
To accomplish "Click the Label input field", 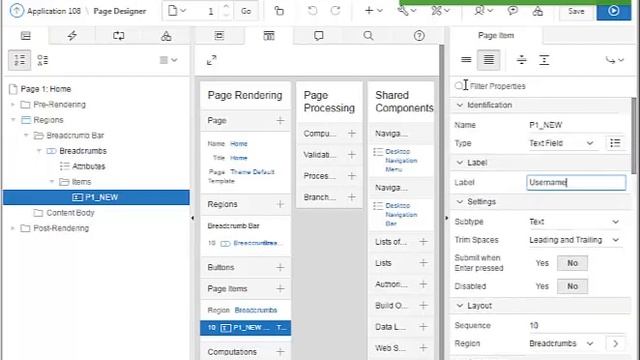I will (576, 182).
